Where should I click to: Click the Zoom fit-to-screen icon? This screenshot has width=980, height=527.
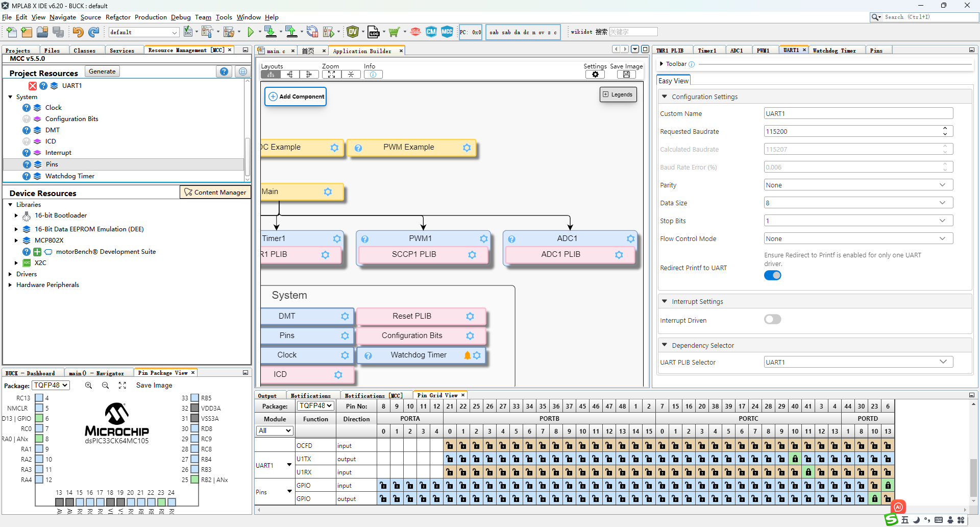tap(331, 75)
